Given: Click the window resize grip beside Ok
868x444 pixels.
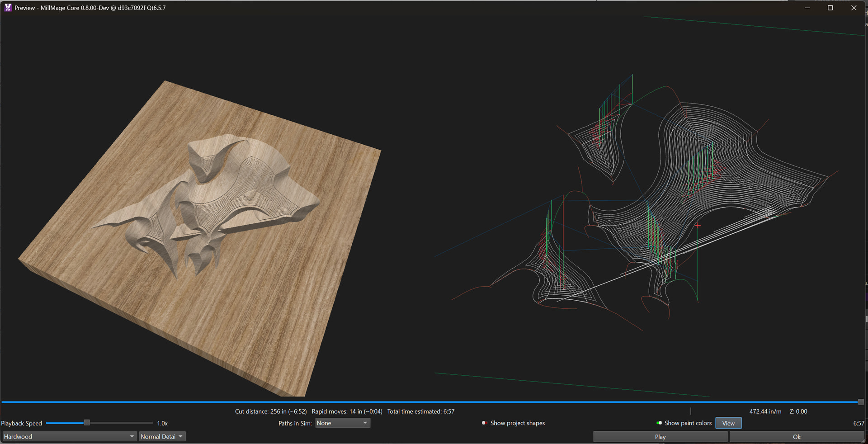Looking at the screenshot, I should pos(865,441).
